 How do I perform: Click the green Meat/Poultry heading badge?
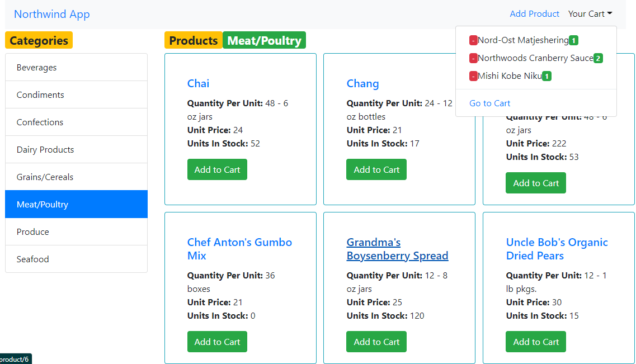[265, 40]
